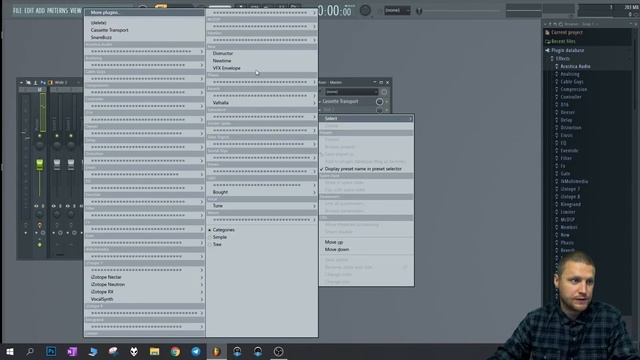
Task: Open the (none) preset dropdown in the Master window
Action: [351, 92]
